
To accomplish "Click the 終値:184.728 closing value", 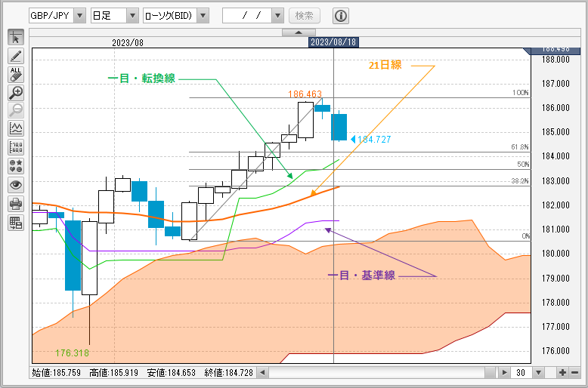I will (229, 373).
